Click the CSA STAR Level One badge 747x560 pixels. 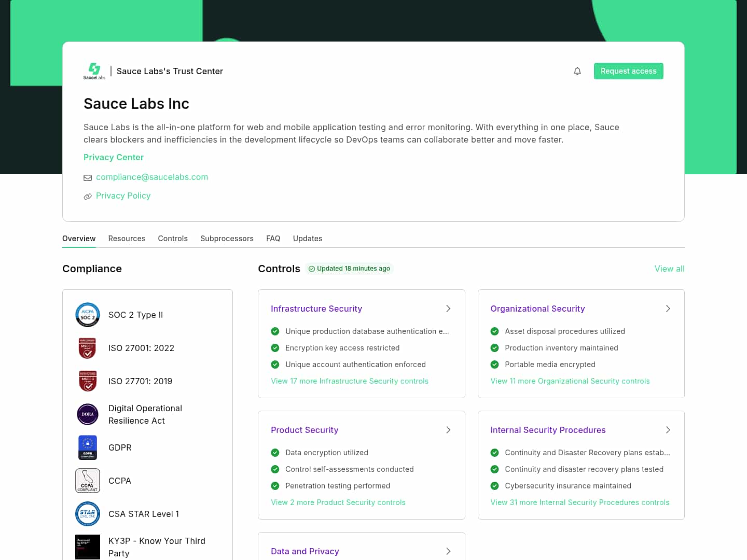point(88,514)
